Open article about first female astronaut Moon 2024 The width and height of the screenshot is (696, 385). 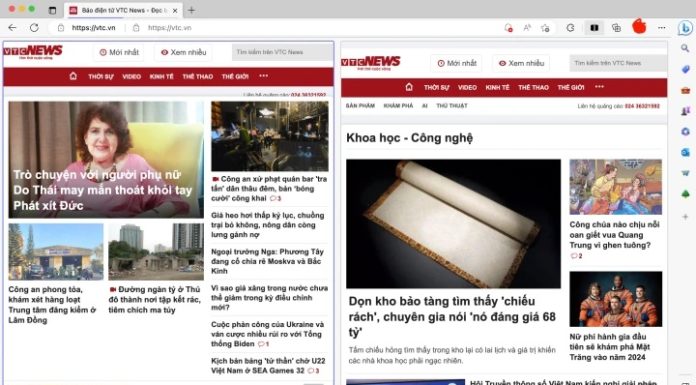609,347
